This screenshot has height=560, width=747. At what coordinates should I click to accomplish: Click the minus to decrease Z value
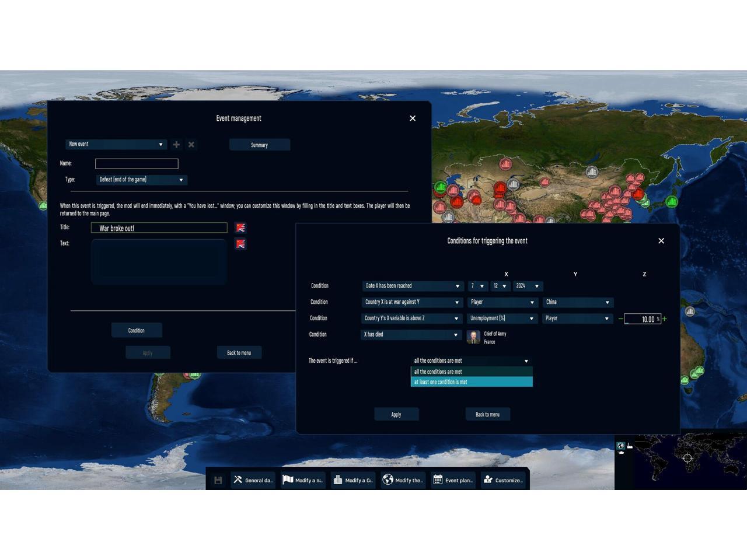[620, 319]
